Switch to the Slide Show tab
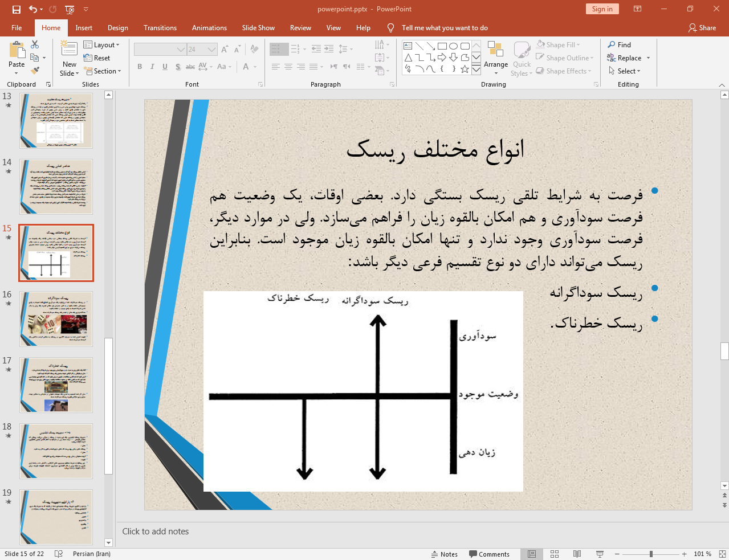Screen dimensions: 729x560 (x=258, y=27)
